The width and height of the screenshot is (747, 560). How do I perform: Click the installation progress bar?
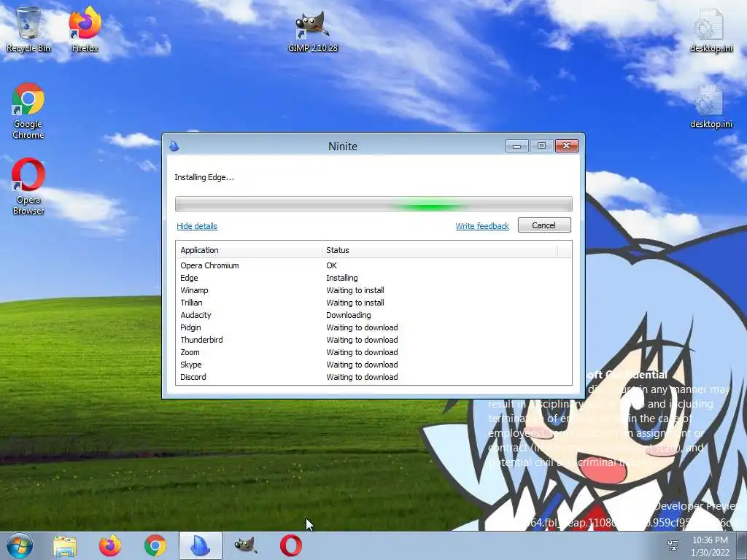point(373,204)
